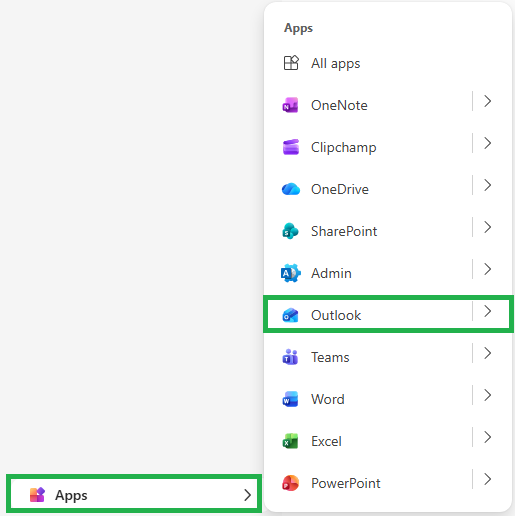Click the Teams people icon
The width and height of the screenshot is (515, 516).
pos(291,357)
